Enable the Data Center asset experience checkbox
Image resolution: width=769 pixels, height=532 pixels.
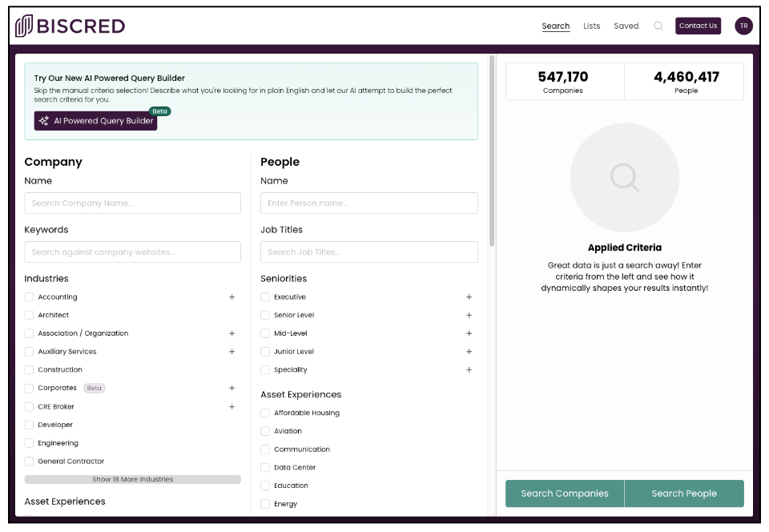[265, 468]
